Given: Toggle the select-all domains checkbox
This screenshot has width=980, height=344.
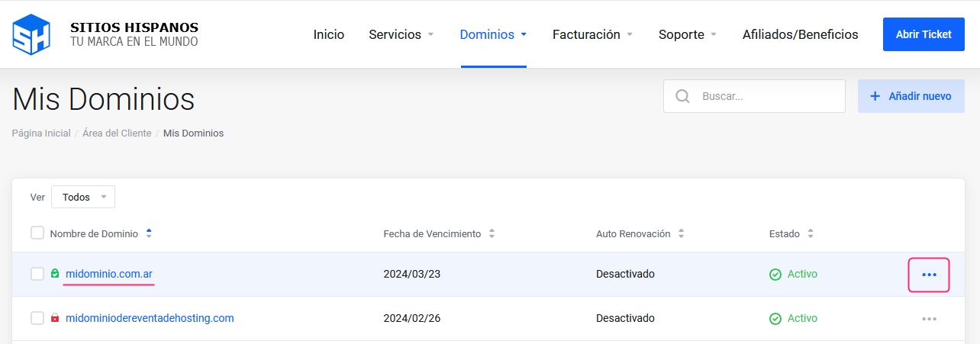Looking at the screenshot, I should 37,233.
